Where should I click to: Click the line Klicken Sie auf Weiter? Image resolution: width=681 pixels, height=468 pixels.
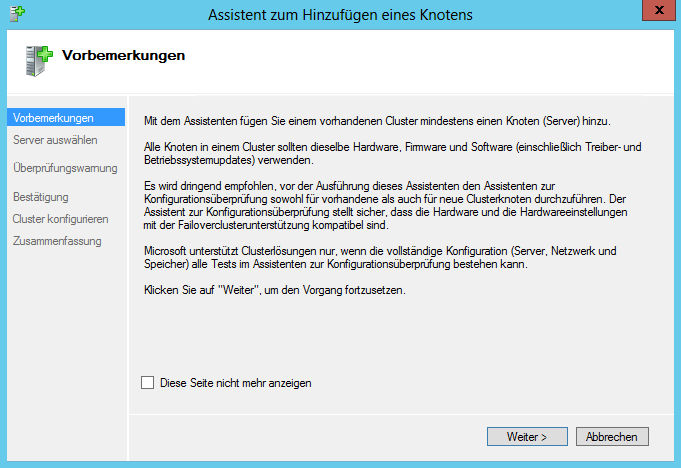tap(274, 290)
